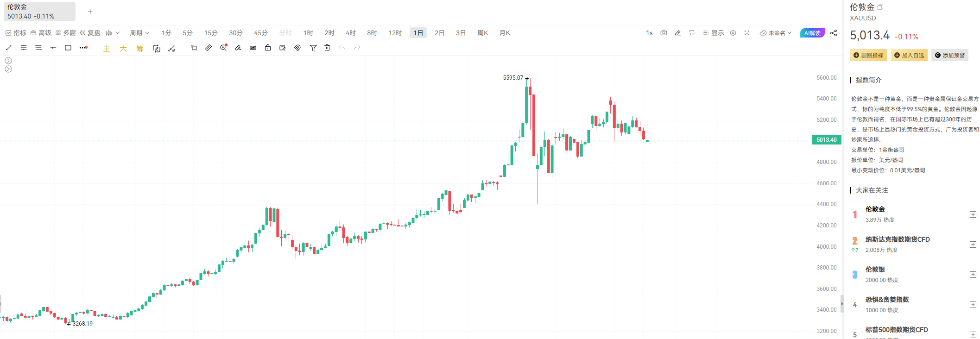
Task: Open the 未命名 layout dropdown
Action: [x=776, y=33]
